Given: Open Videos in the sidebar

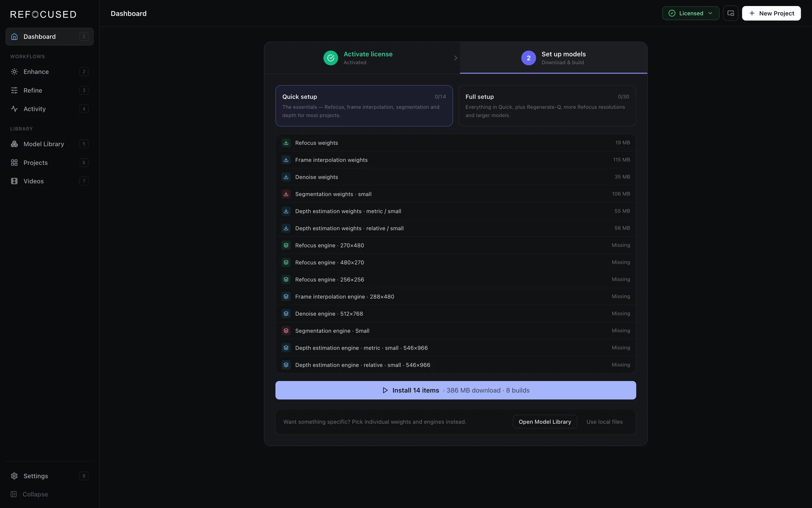Looking at the screenshot, I should point(50,181).
